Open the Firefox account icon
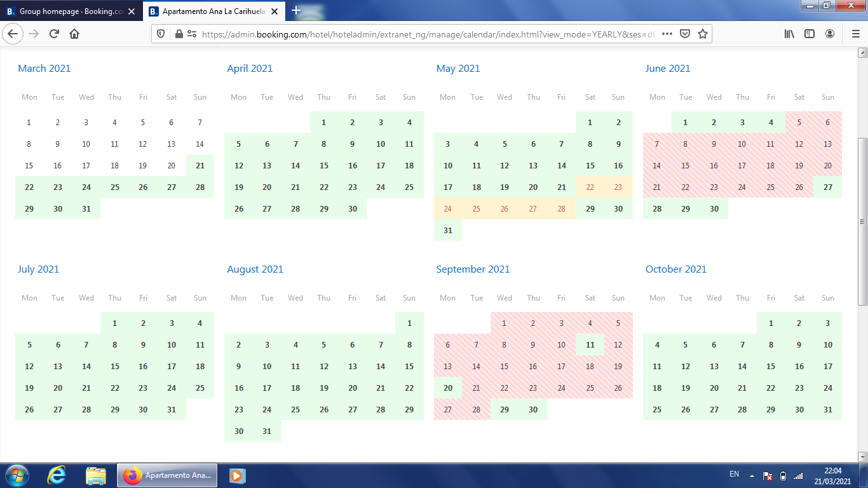868x488 pixels. pos(829,34)
